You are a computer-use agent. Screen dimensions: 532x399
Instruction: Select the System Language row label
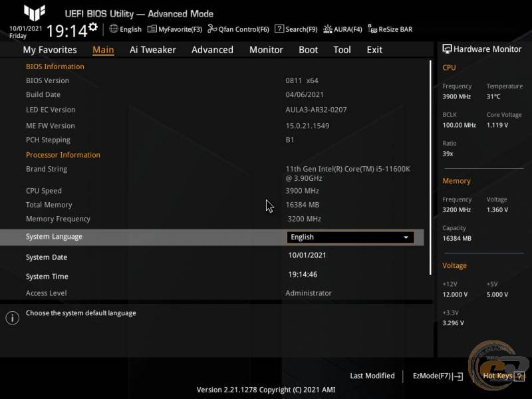coord(54,237)
